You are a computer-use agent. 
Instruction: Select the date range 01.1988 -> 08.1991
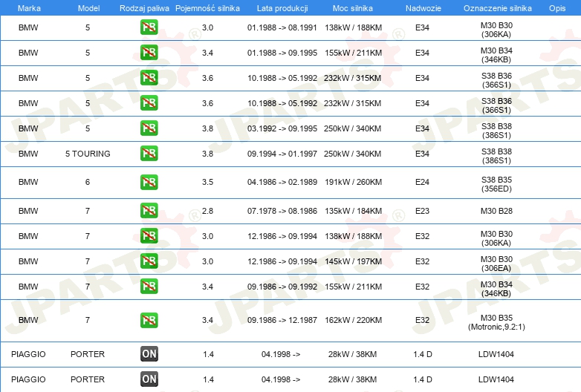click(282, 27)
